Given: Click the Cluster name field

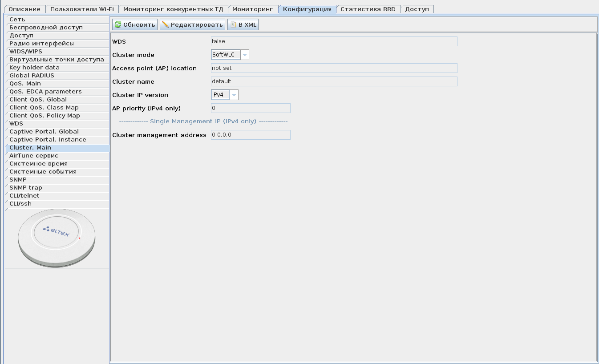Looking at the screenshot, I should (334, 81).
